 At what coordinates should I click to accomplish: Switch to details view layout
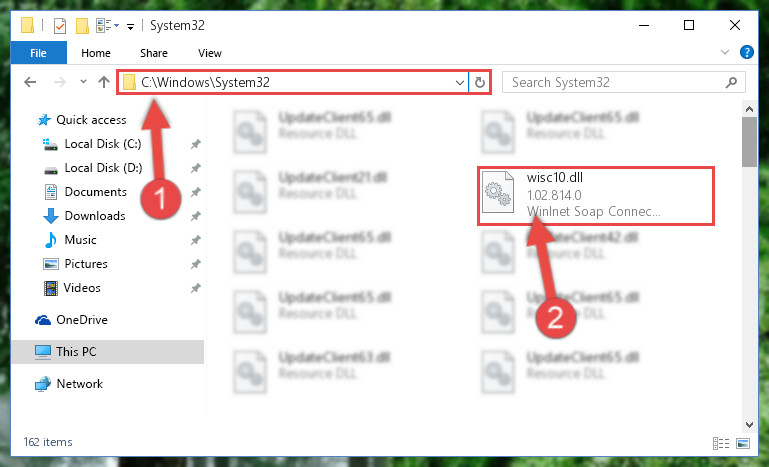(x=720, y=443)
